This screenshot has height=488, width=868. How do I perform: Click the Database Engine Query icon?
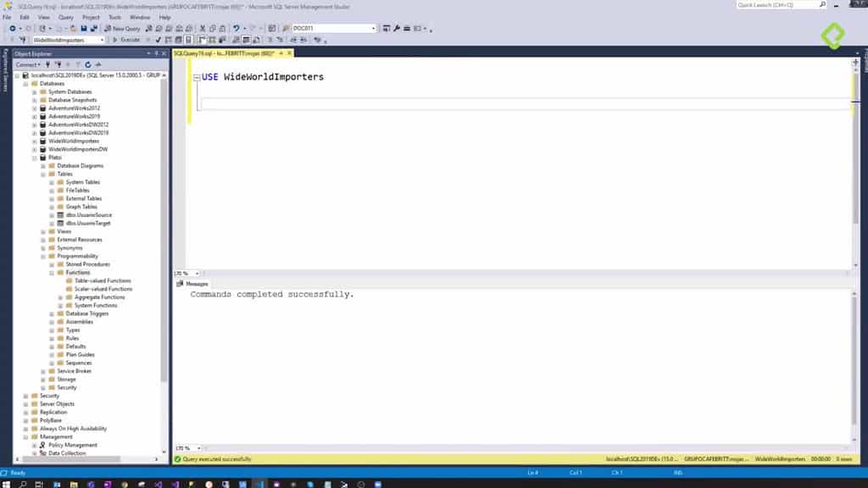[149, 28]
